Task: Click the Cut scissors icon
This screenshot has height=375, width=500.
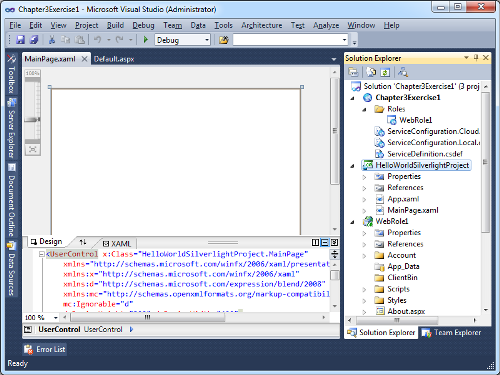Action: pyautogui.click(x=52, y=40)
